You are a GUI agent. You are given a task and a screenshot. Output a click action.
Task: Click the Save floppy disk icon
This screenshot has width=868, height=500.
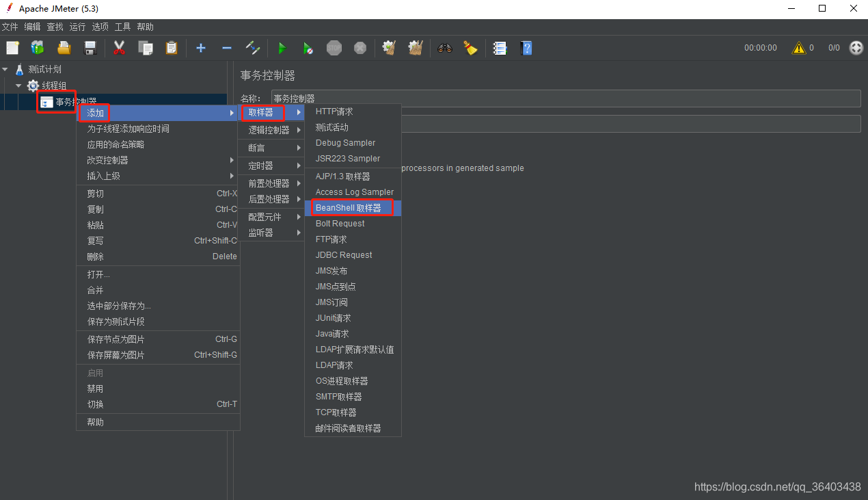pos(90,48)
